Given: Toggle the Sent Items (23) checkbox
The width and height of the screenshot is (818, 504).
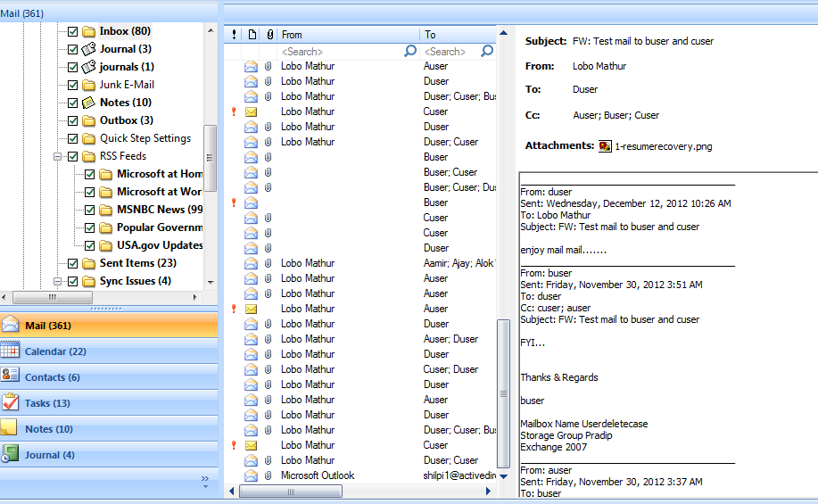Looking at the screenshot, I should [73, 263].
